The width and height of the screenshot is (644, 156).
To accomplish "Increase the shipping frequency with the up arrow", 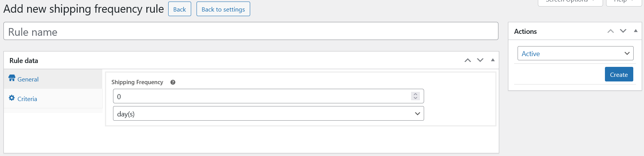I will tap(415, 94).
